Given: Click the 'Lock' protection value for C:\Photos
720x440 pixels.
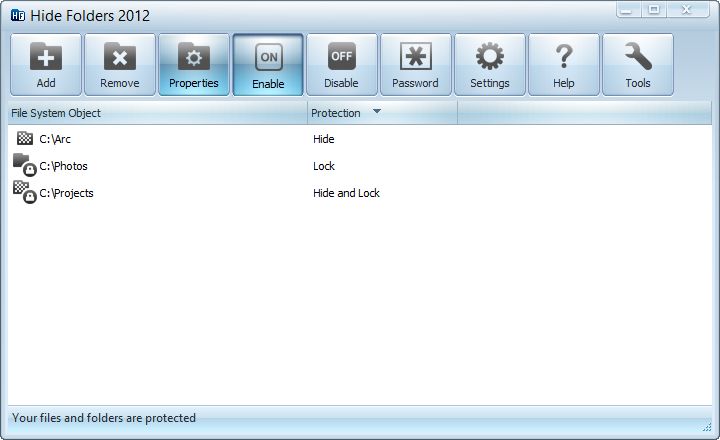Looking at the screenshot, I should tap(324, 166).
